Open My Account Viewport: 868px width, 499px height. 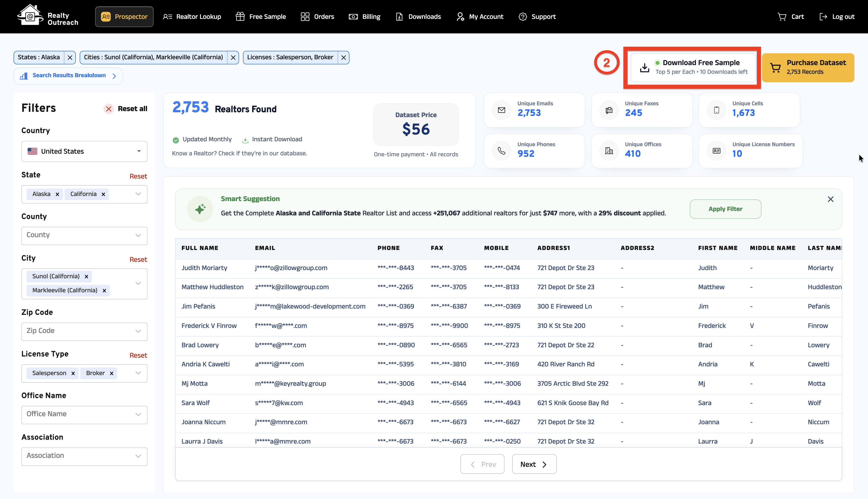(x=480, y=16)
